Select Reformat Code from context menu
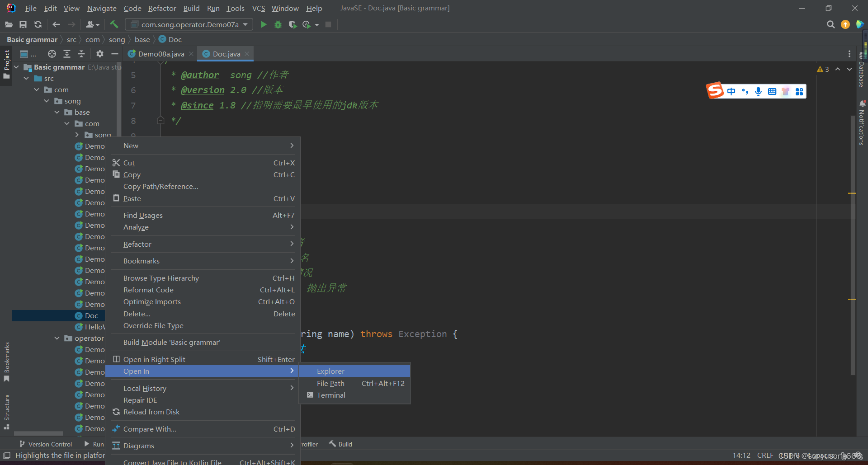Screen dimensions: 868x465 pyautogui.click(x=203, y=290)
